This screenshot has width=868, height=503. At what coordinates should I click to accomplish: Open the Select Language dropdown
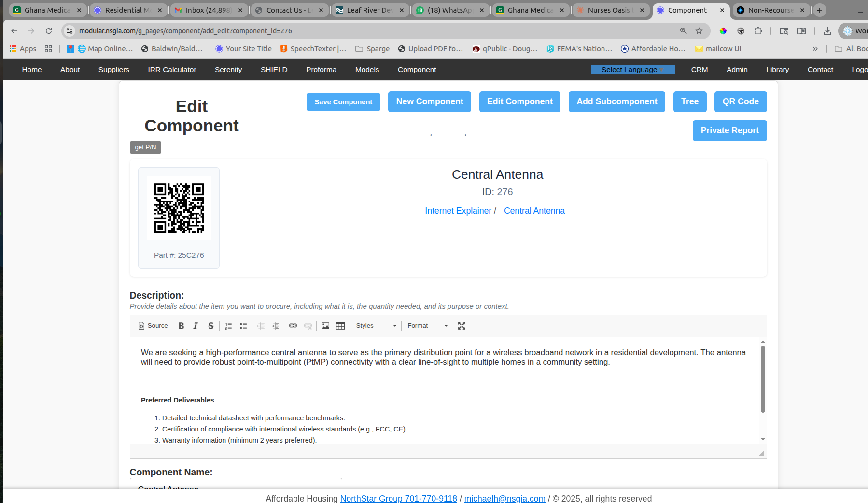point(632,70)
